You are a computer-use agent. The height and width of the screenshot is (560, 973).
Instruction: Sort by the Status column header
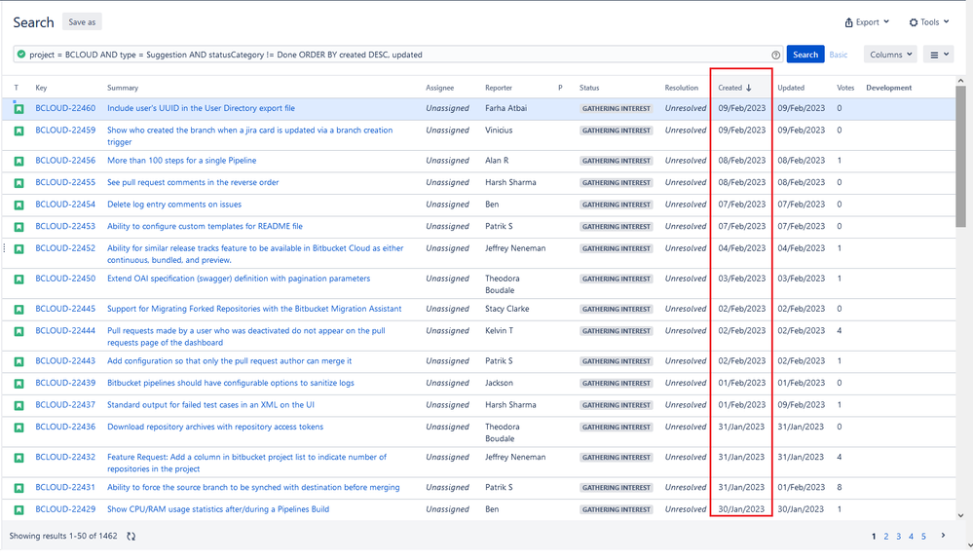pos(589,88)
